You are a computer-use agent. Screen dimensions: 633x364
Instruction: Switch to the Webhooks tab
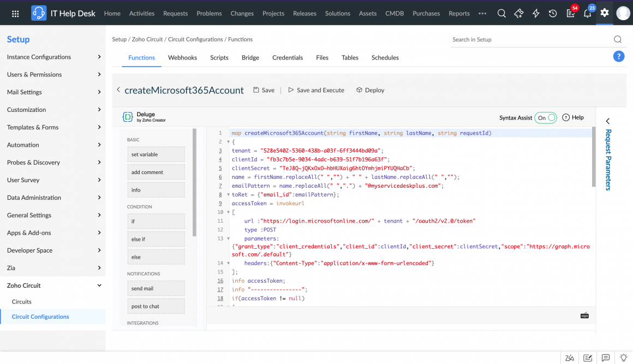click(x=182, y=57)
